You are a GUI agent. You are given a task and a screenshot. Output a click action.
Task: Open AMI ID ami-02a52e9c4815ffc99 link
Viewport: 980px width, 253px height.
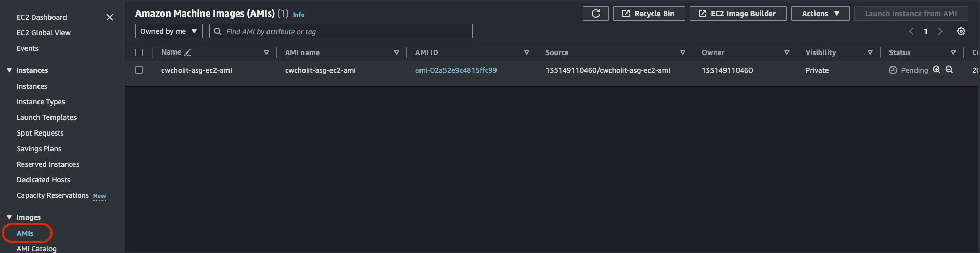click(456, 70)
